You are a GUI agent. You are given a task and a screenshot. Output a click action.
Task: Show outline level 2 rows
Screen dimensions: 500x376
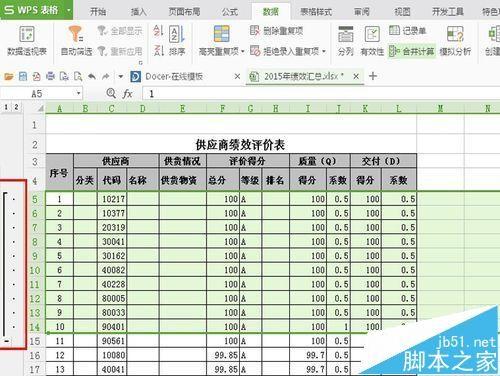click(16, 107)
